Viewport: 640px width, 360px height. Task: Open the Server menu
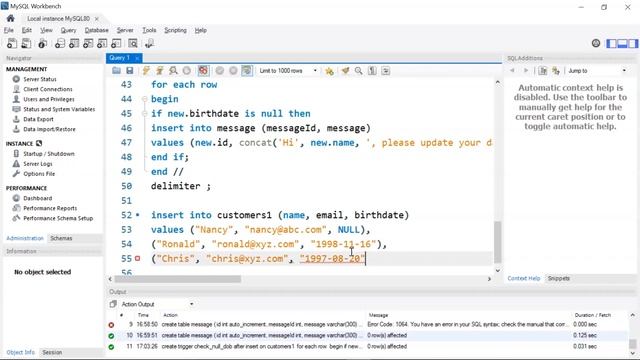coord(124,30)
